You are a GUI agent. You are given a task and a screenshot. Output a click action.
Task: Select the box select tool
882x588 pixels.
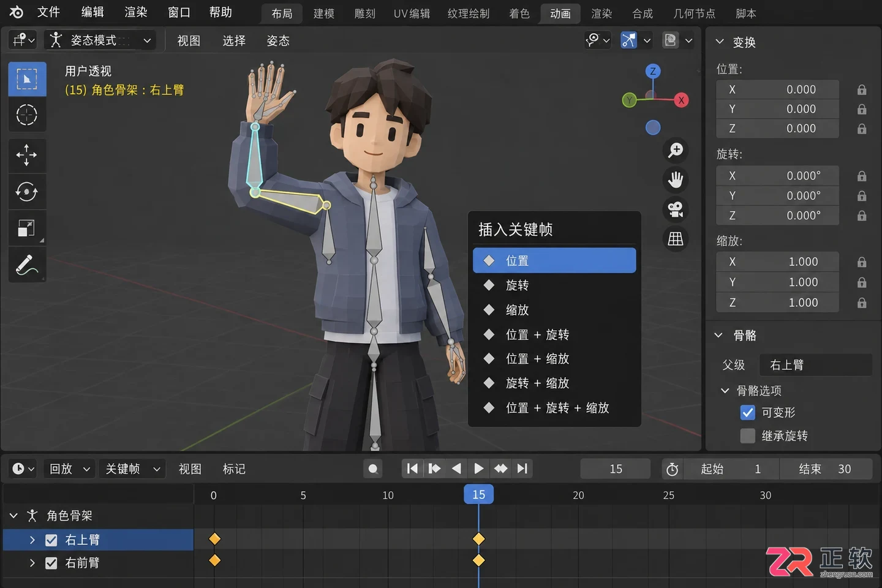(x=27, y=79)
